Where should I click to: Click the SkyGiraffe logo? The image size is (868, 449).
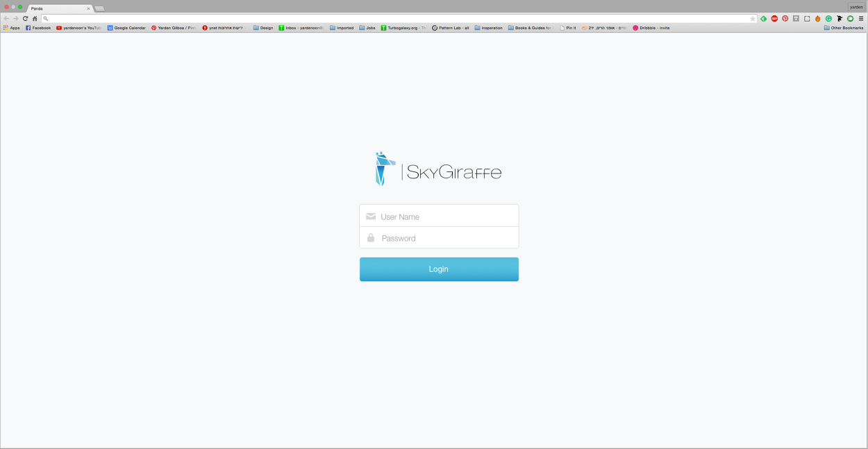pos(437,168)
